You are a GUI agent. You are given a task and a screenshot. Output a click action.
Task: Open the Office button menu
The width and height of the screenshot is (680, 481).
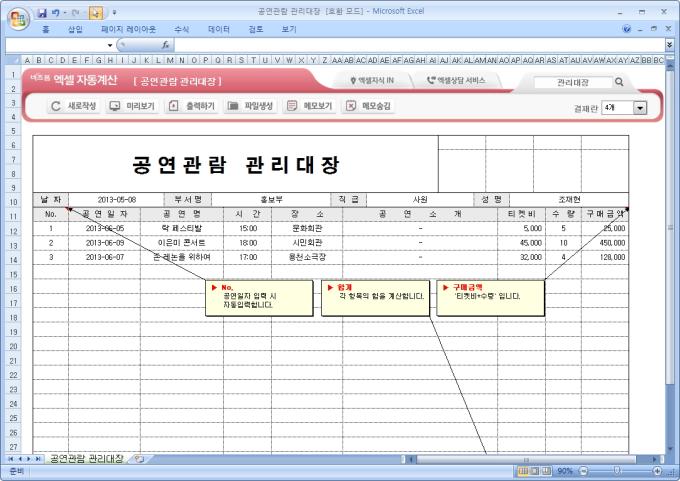click(x=18, y=18)
